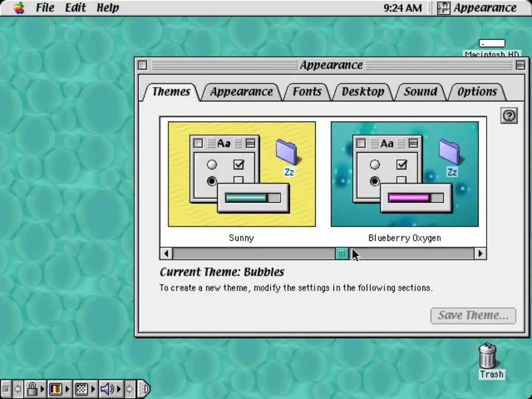
Task: Click the 9:24 AM menu bar clock
Action: (403, 8)
